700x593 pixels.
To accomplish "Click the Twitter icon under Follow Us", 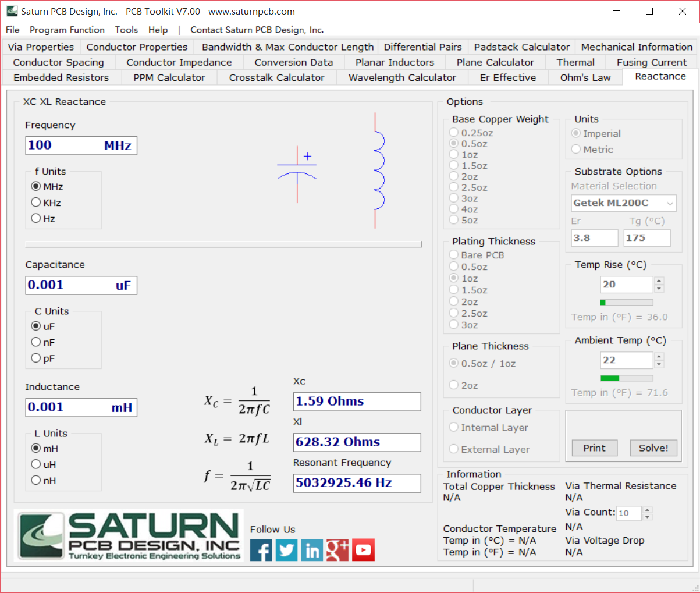I will pos(286,549).
